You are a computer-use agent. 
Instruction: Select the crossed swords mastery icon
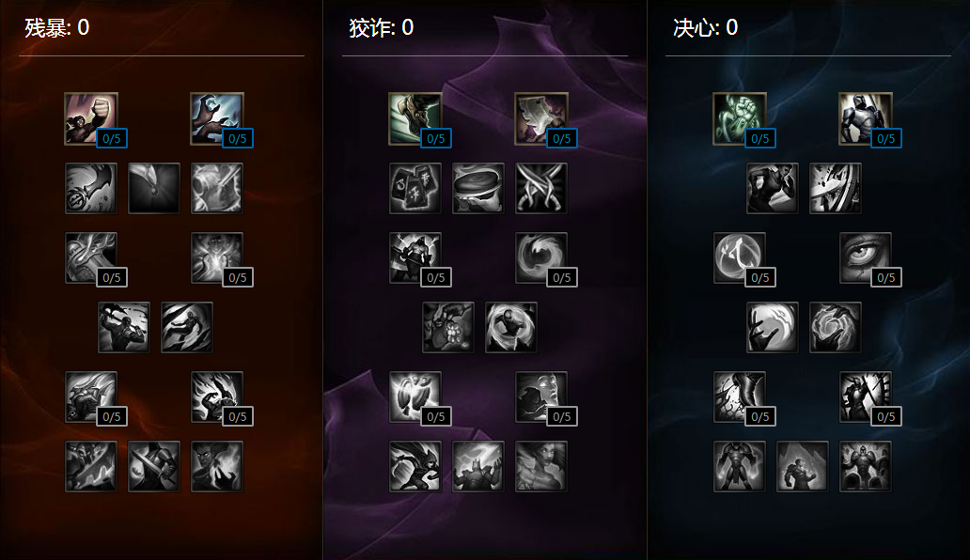541,188
